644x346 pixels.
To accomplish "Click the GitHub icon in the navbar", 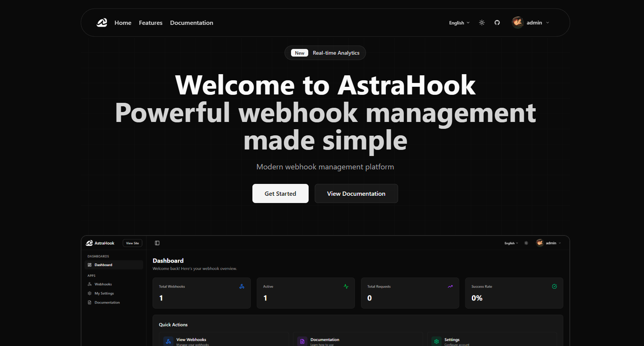I will 497,23.
